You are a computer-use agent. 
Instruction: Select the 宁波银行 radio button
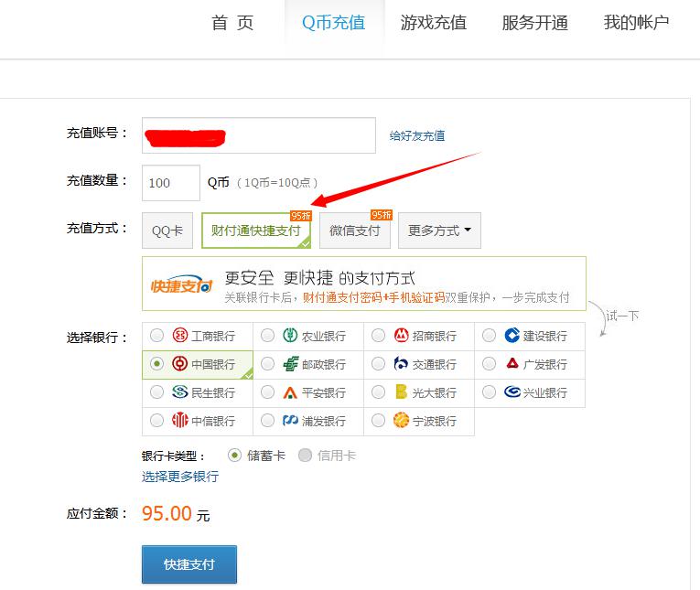378,420
